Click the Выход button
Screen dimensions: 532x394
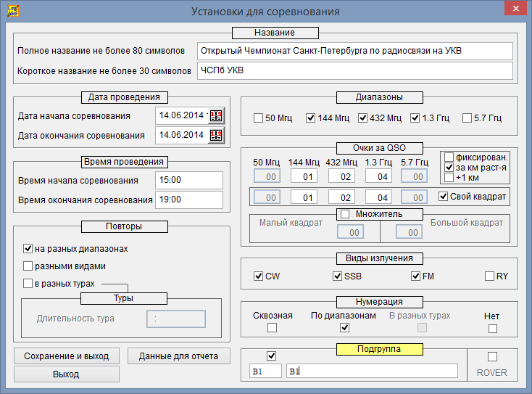pyautogui.click(x=66, y=374)
